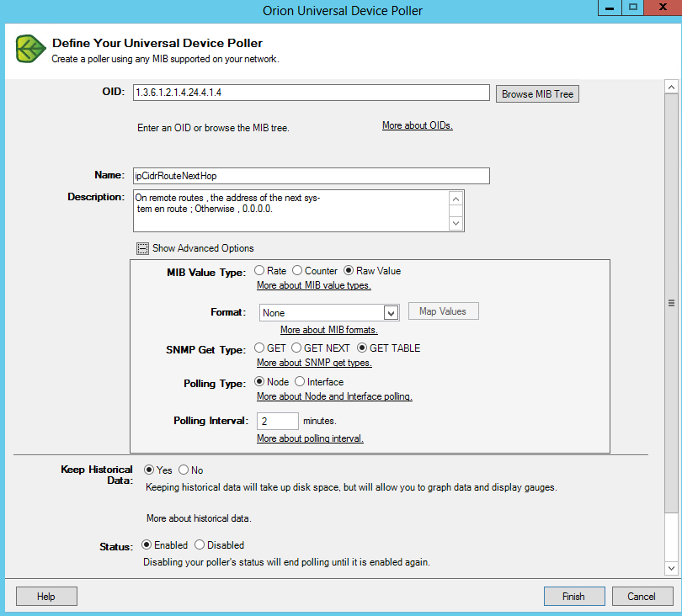Close the Orion Universal Device Poller window
The width and height of the screenshot is (682, 616).
pos(663,8)
